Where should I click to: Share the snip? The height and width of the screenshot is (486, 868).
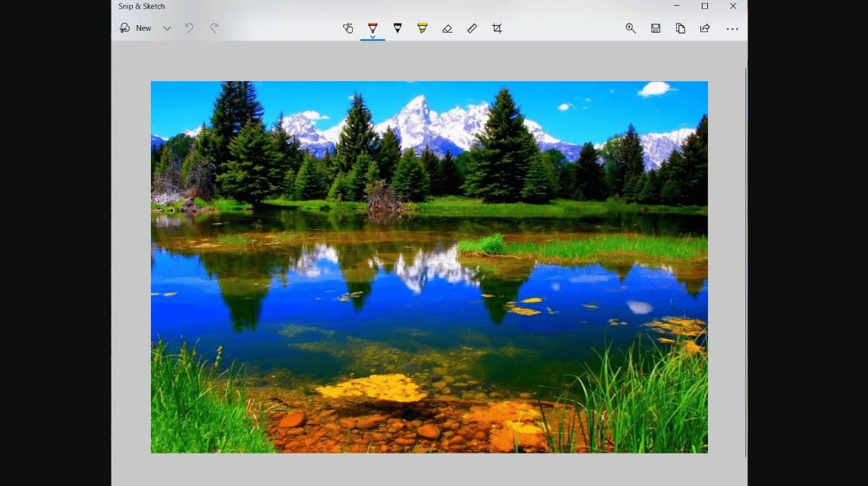(705, 28)
